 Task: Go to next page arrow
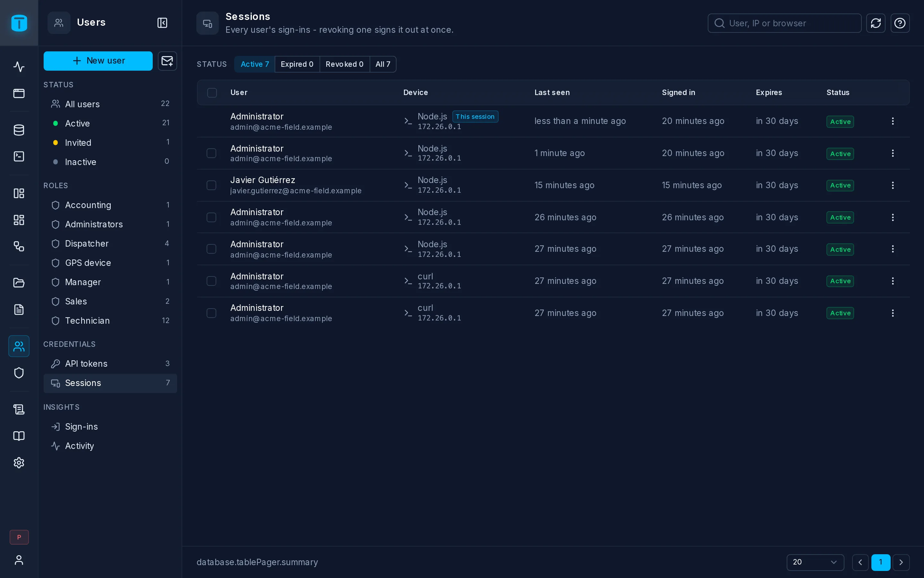901,562
